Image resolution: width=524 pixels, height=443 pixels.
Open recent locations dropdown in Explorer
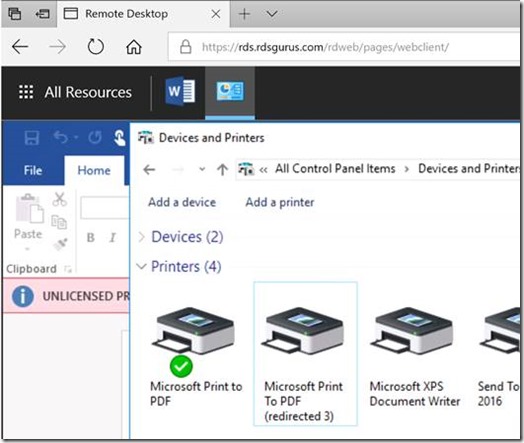(202, 169)
